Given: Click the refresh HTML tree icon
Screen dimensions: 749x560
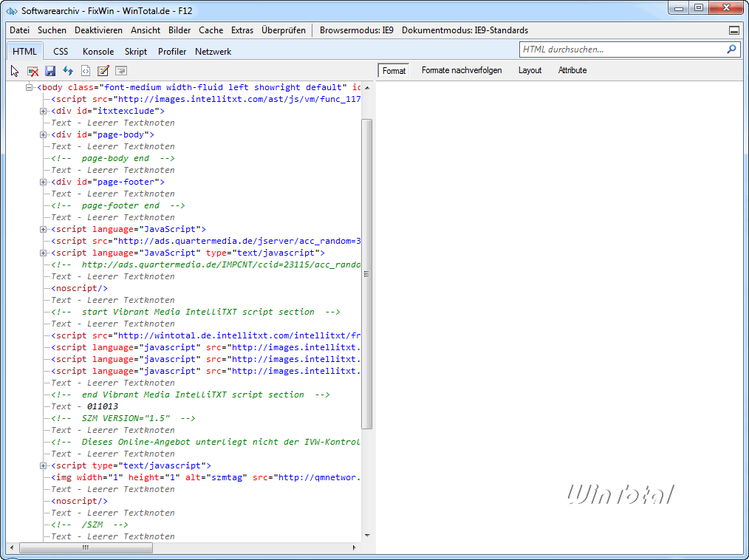Looking at the screenshot, I should tap(68, 71).
